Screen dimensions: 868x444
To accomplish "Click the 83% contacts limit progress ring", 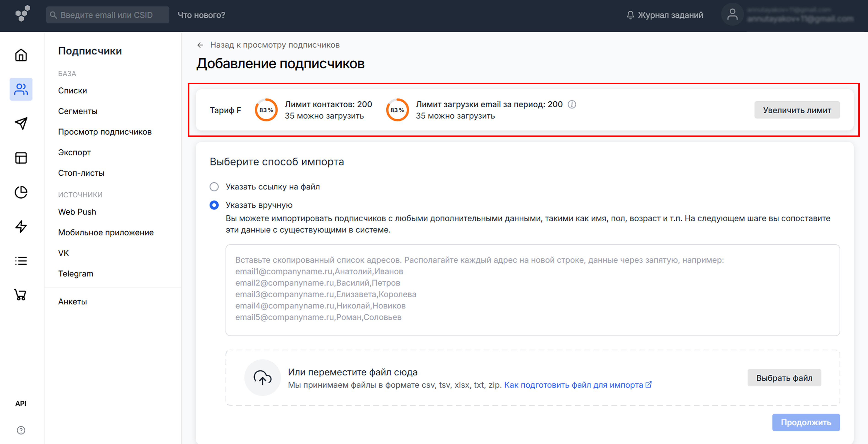I will click(x=266, y=110).
